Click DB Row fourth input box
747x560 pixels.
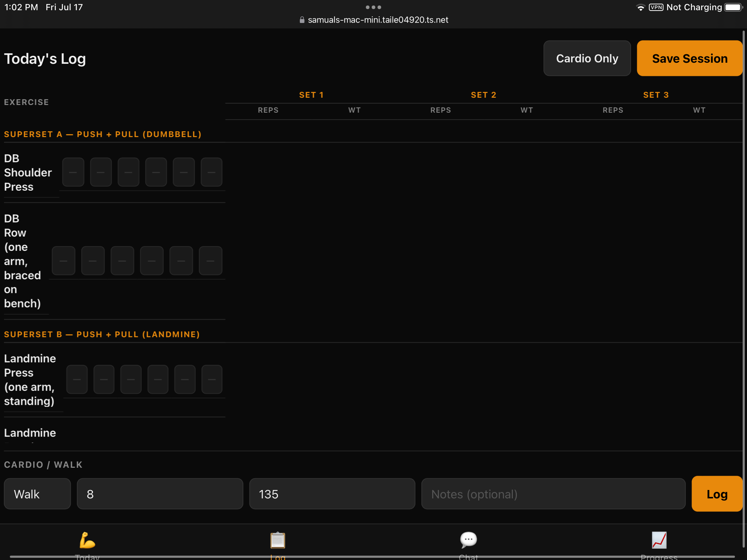pos(152,261)
